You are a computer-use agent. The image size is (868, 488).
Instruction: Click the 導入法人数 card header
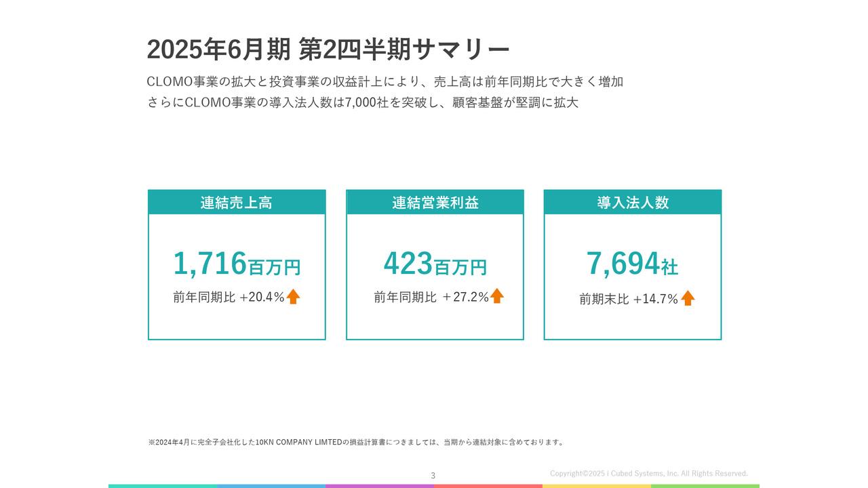pyautogui.click(x=633, y=202)
